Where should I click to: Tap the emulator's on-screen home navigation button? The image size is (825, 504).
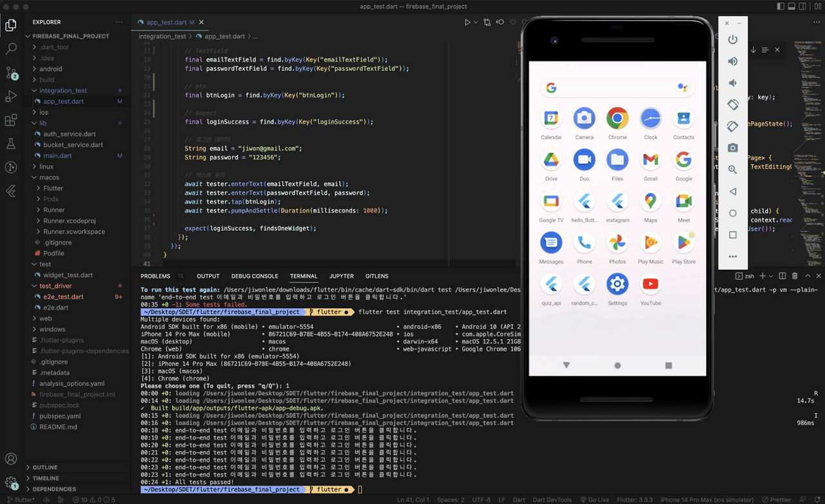(617, 365)
